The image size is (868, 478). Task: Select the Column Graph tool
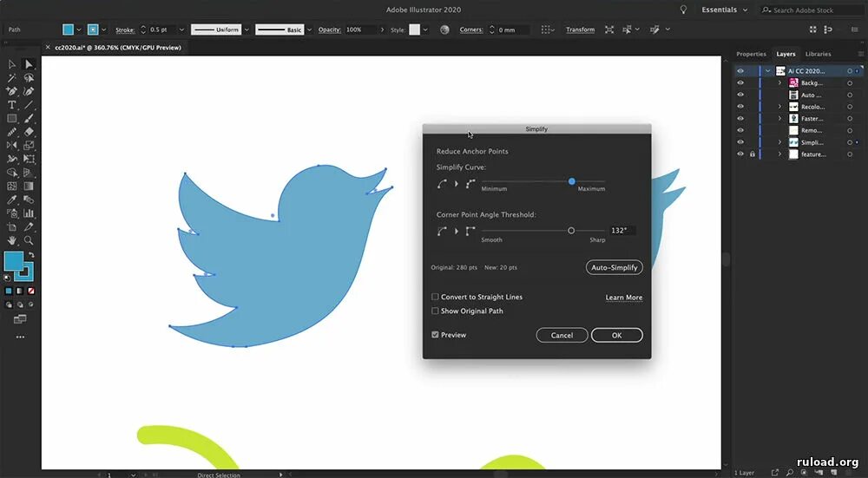point(29,213)
